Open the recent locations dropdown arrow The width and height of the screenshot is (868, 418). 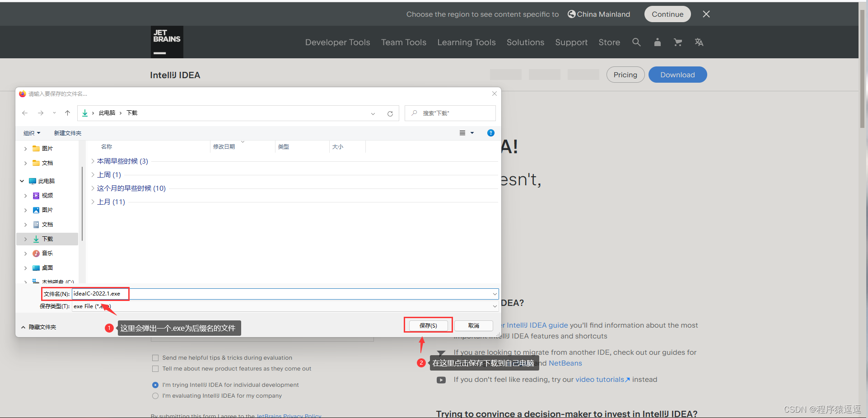point(54,113)
